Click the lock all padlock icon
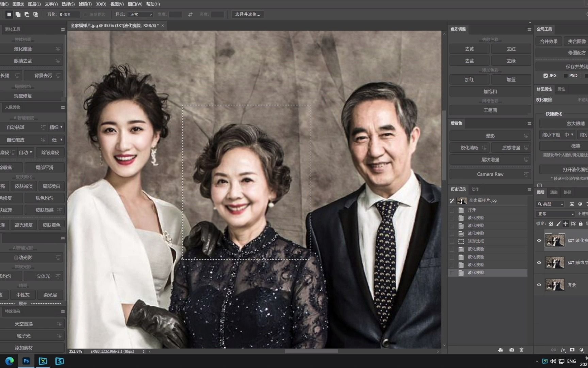 pos(581,224)
